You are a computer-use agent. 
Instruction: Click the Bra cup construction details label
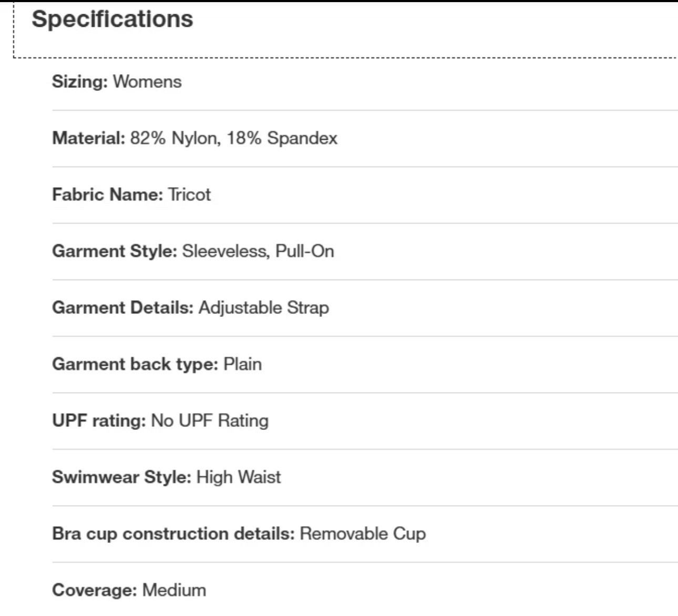(x=173, y=534)
